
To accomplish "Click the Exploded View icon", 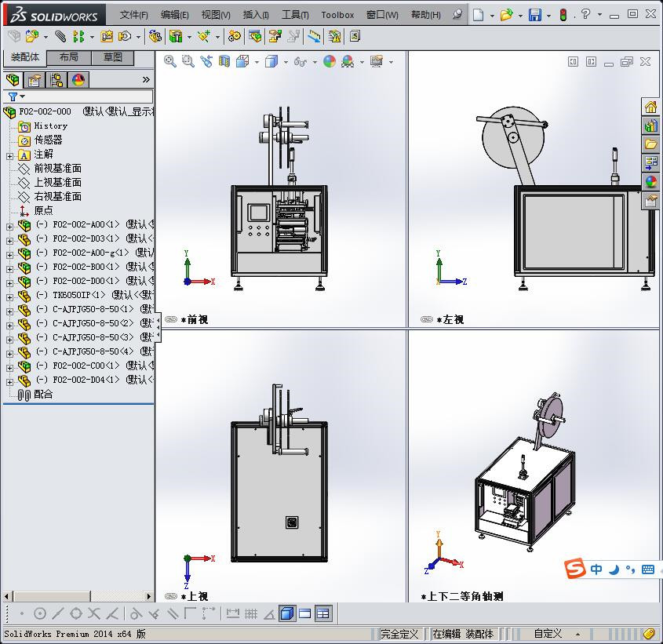I will [275, 36].
